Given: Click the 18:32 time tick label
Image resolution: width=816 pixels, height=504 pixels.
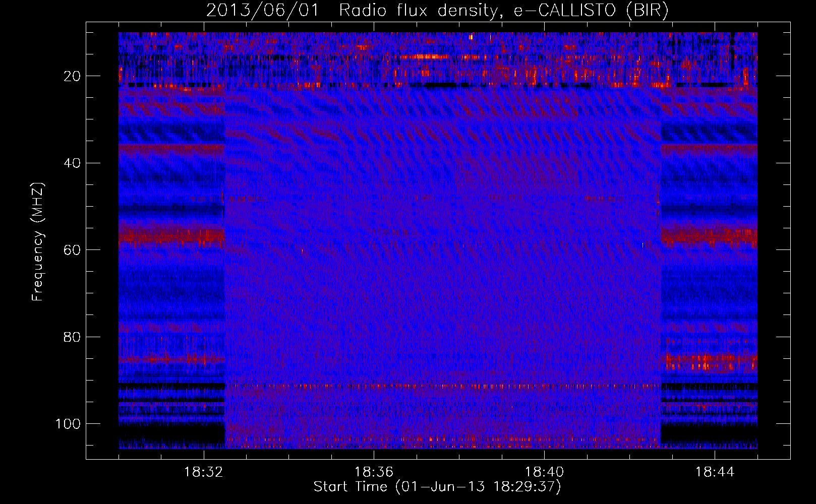Looking at the screenshot, I should [x=203, y=472].
